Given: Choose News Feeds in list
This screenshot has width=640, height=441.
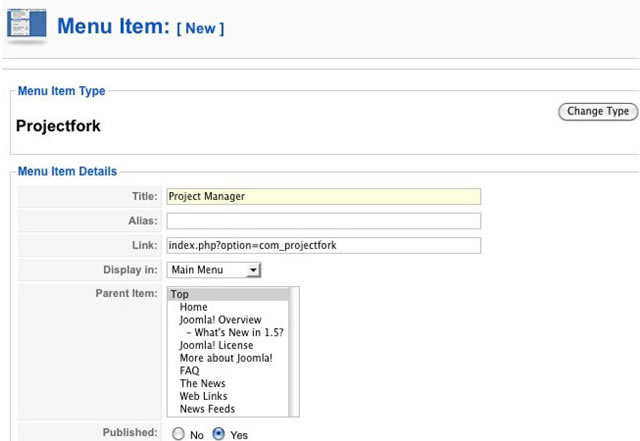Looking at the screenshot, I should click(208, 409).
